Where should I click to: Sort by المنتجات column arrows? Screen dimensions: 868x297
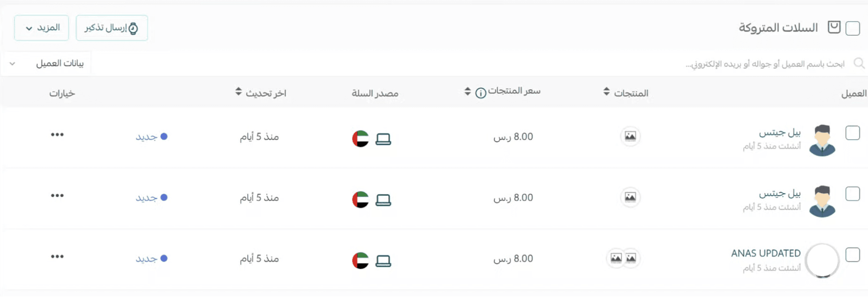606,92
